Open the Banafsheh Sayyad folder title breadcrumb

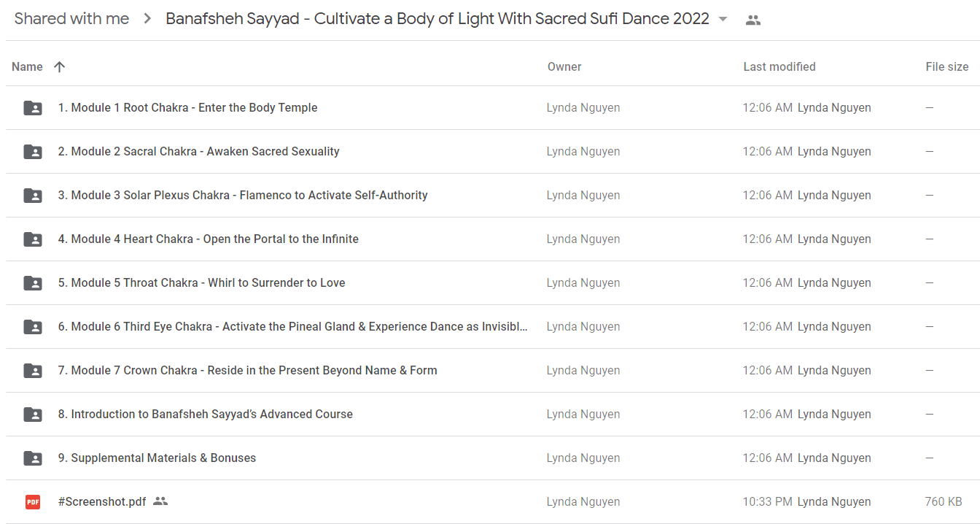click(x=437, y=19)
